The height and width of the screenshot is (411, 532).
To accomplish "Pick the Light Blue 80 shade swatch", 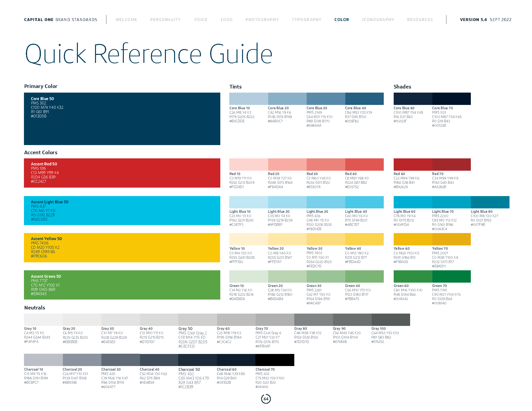I will (490, 202).
